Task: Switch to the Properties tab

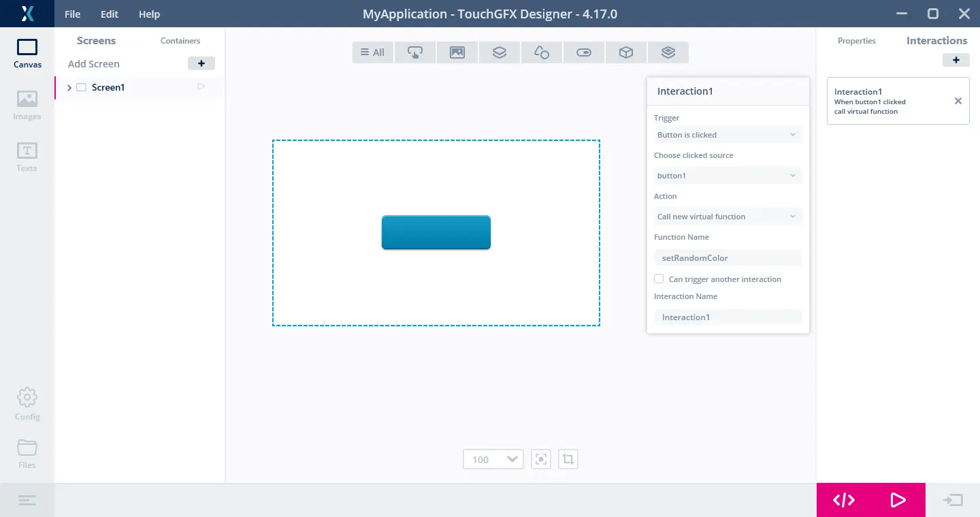Action: pos(856,41)
